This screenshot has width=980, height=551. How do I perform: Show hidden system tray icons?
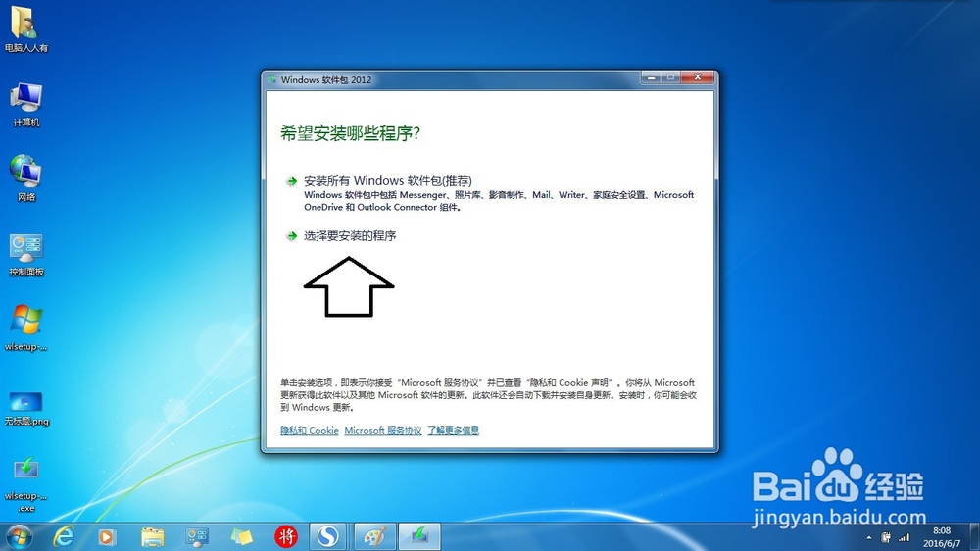pos(868,538)
